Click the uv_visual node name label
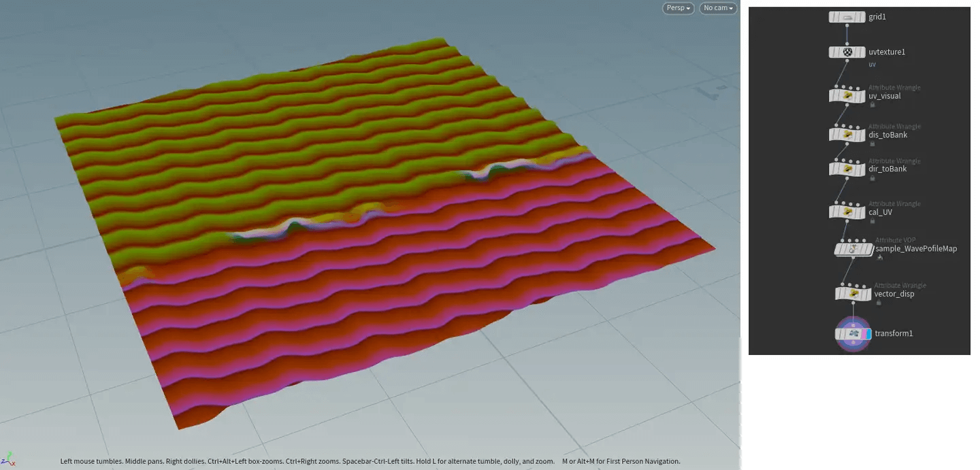980x470 pixels. (885, 96)
